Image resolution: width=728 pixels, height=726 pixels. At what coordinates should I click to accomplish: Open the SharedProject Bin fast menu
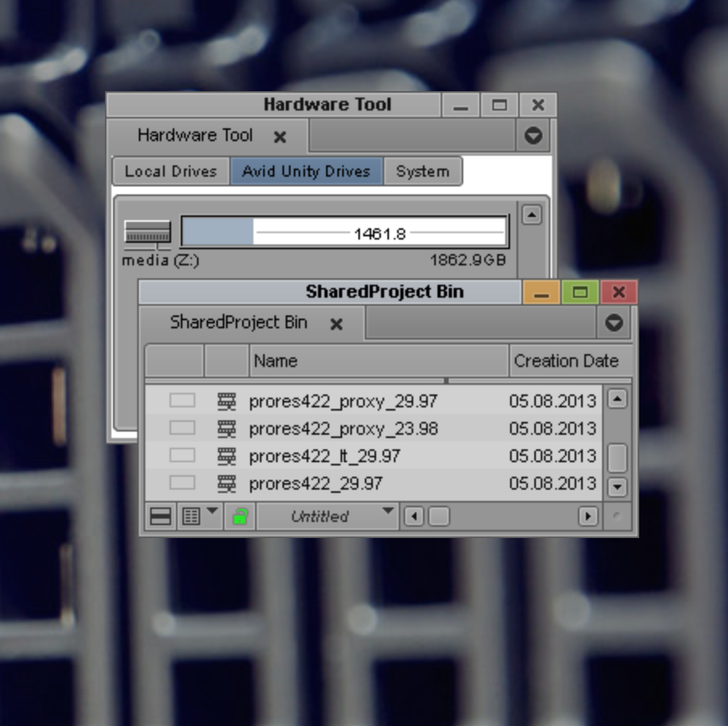coord(613,323)
